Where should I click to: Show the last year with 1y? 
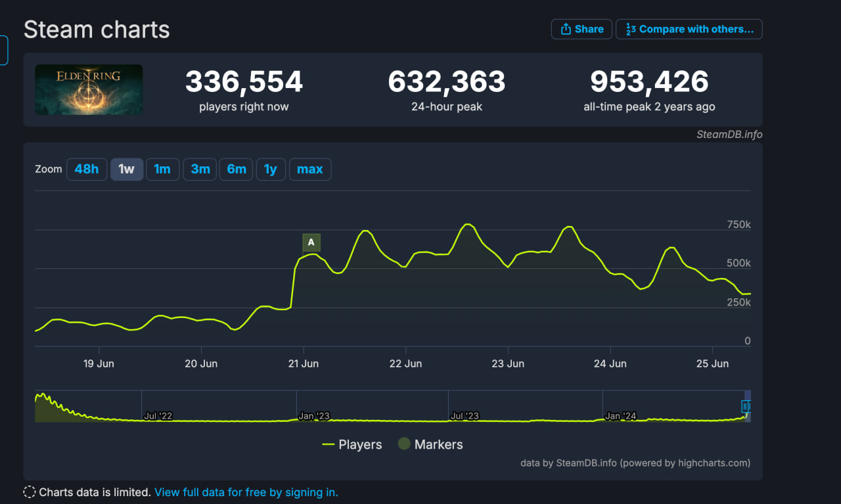pyautogui.click(x=271, y=170)
